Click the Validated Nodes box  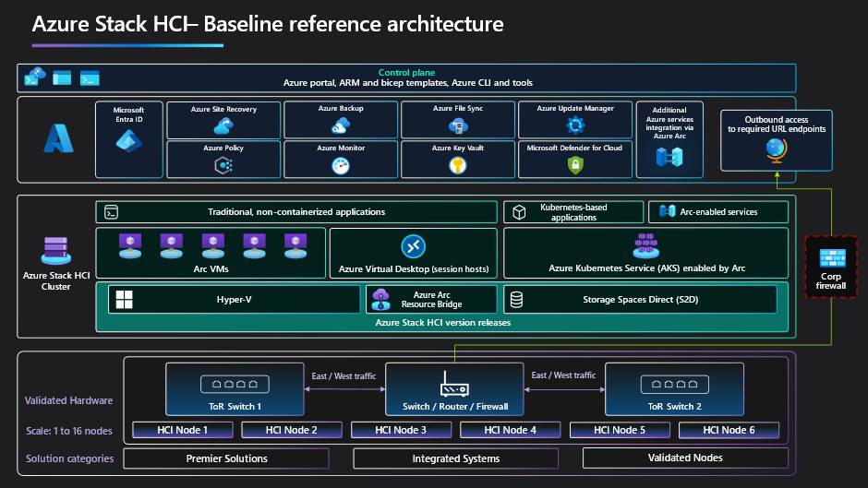pos(685,458)
